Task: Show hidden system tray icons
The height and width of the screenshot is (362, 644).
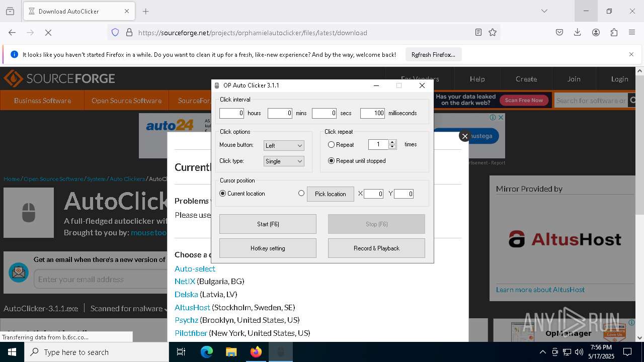Action: pyautogui.click(x=542, y=352)
